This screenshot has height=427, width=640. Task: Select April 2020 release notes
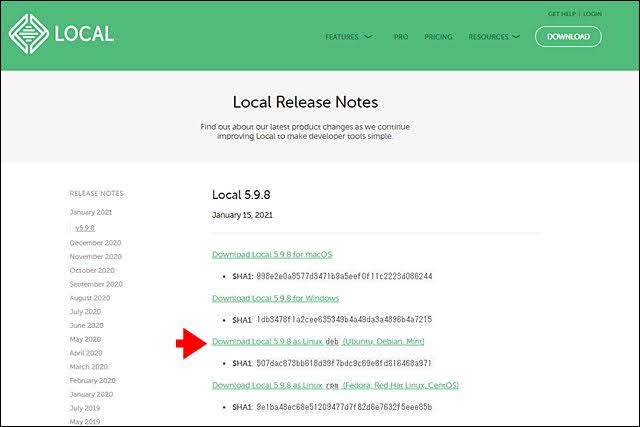pyautogui.click(x=86, y=353)
